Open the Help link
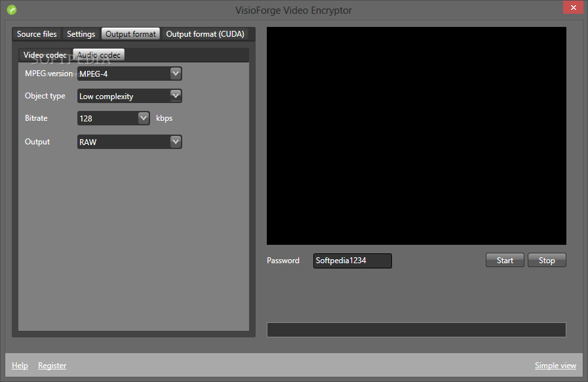The image size is (588, 382). [20, 366]
